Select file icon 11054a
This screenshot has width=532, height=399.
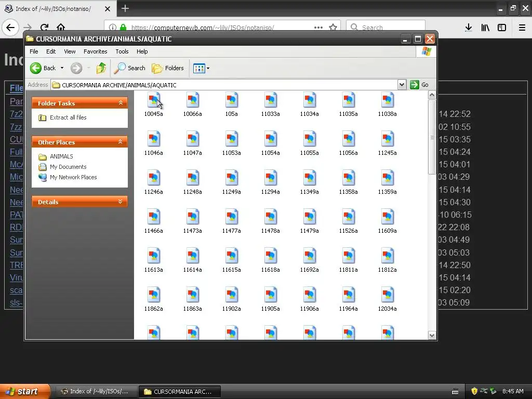coord(271,139)
